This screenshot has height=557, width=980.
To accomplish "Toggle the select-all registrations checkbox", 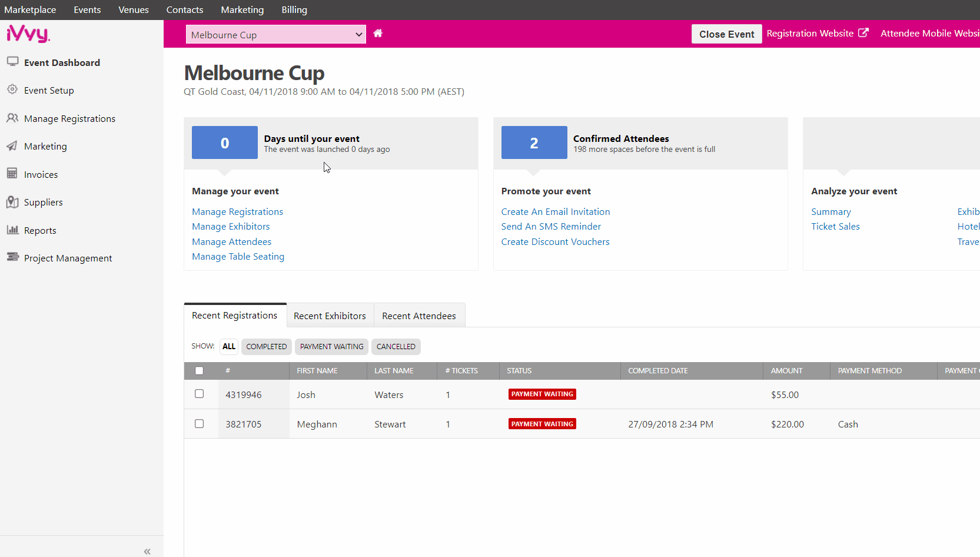I will point(199,370).
